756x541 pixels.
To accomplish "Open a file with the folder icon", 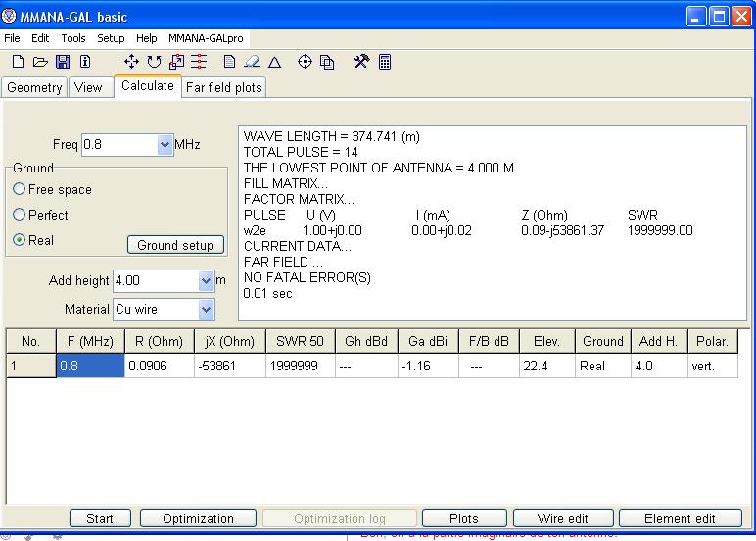I will tap(40, 62).
